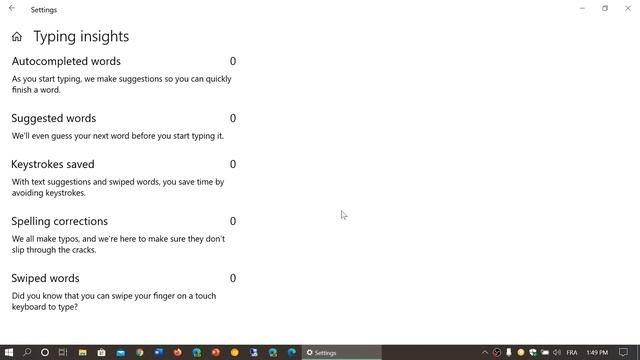Click the Autocompleted words heading
The width and height of the screenshot is (640, 360).
coord(66,61)
